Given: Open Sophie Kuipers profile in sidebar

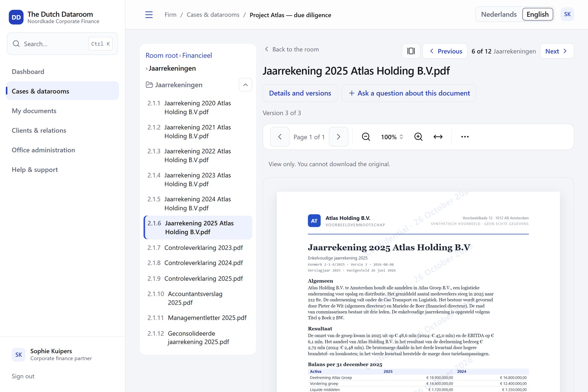Looking at the screenshot, I should coord(62,354).
